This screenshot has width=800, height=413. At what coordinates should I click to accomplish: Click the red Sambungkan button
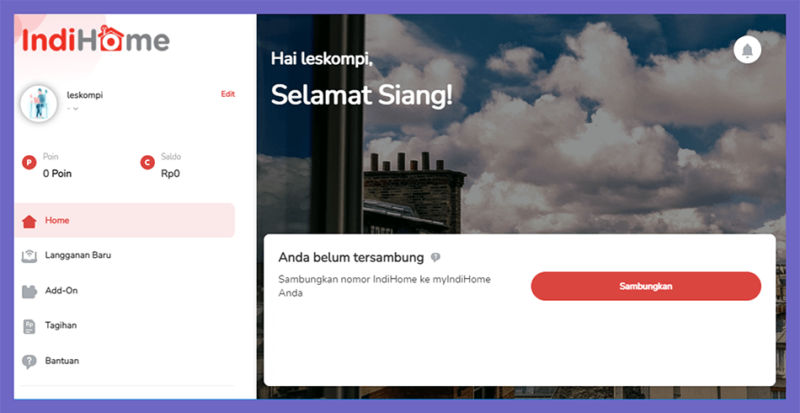(645, 286)
